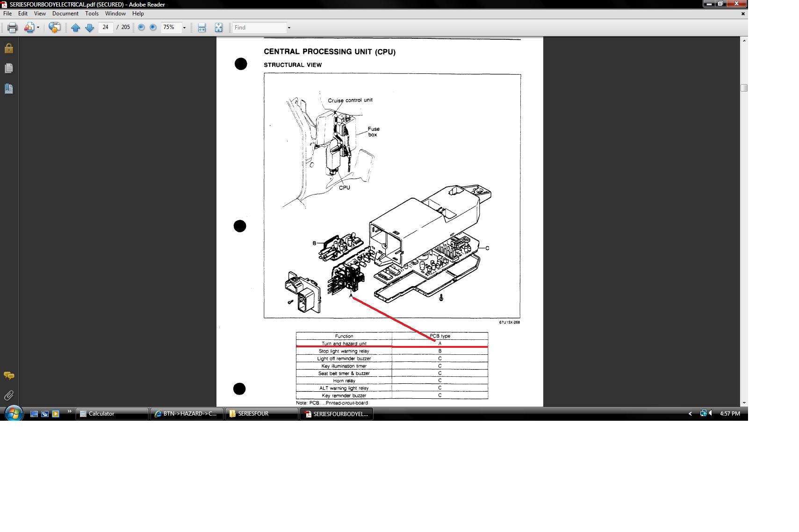This screenshot has width=799, height=532.
Task: Zoom out with the minus button
Action: tap(141, 28)
